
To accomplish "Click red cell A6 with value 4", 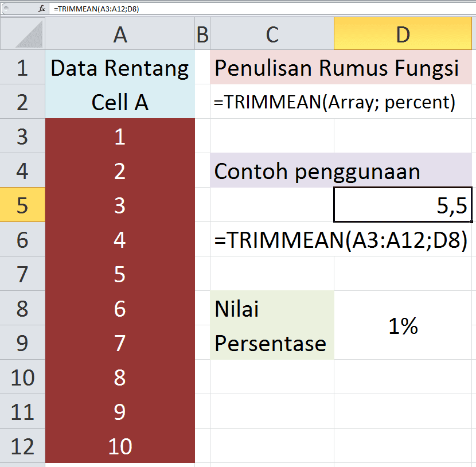I will pyautogui.click(x=120, y=239).
